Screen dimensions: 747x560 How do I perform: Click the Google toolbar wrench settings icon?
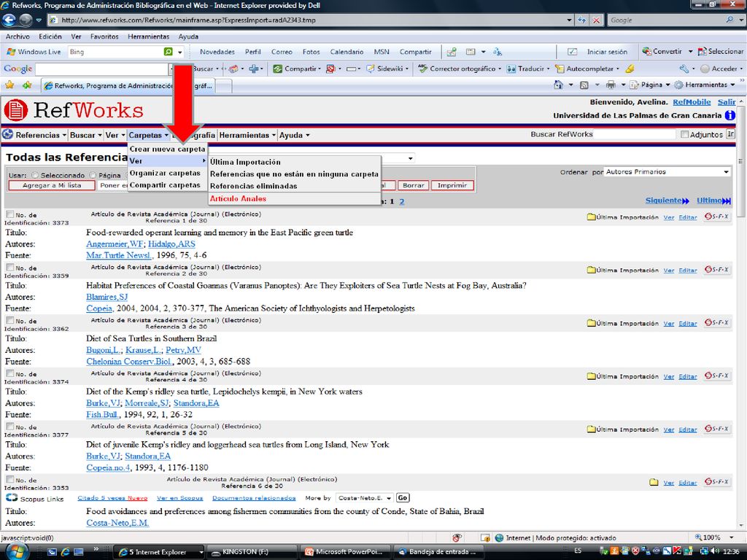[684, 69]
